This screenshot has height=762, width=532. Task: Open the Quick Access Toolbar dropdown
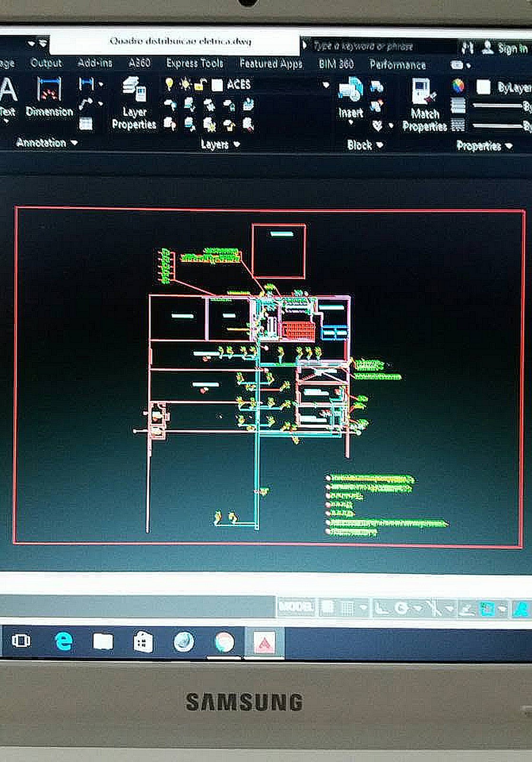click(x=43, y=43)
